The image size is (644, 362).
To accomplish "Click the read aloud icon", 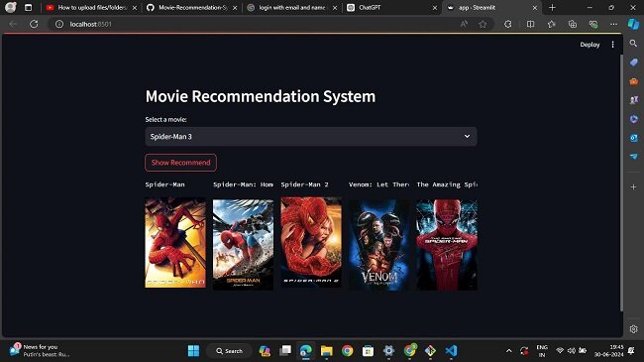I will tap(464, 24).
